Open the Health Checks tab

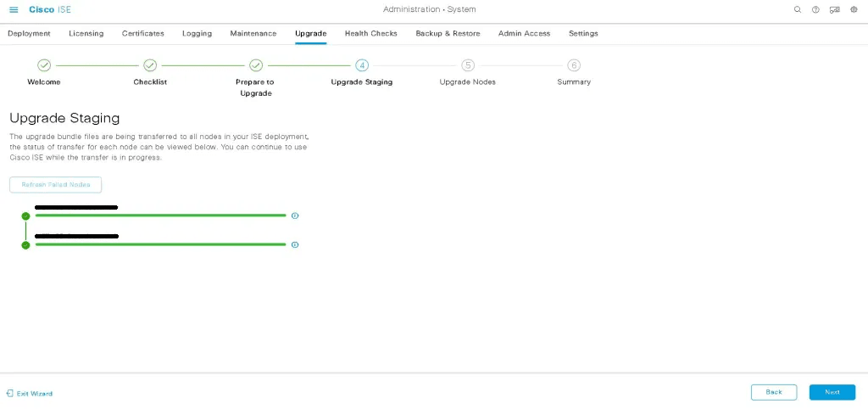(370, 33)
